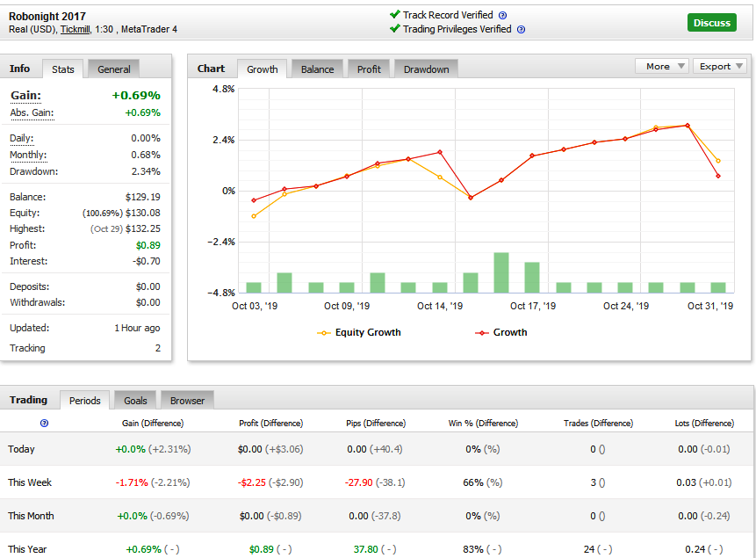Select the Balance chart tab
This screenshot has width=756, height=558.
coord(317,69)
